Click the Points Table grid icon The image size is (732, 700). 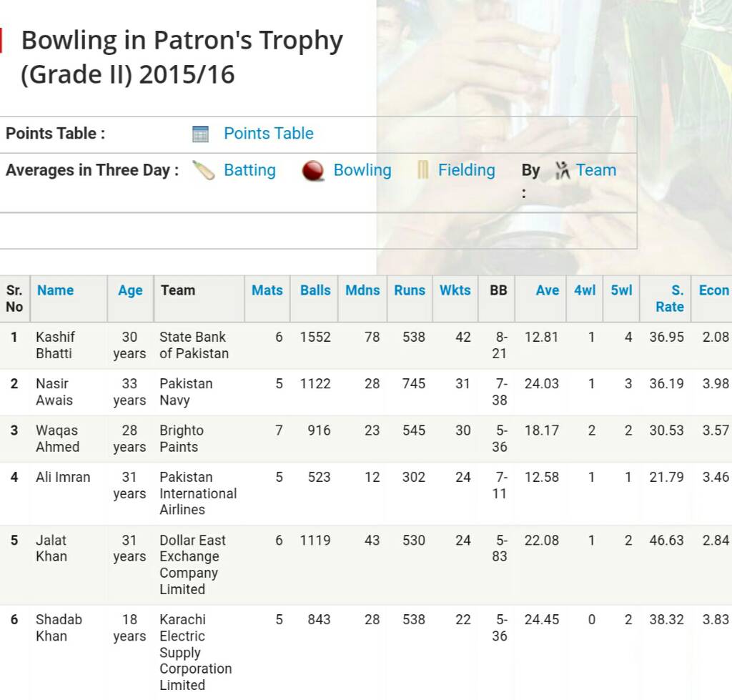[x=200, y=134]
